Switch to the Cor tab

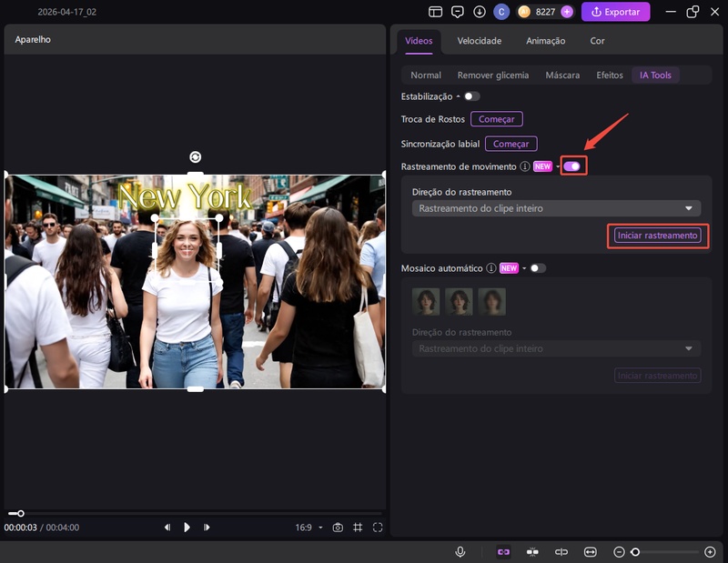[597, 41]
